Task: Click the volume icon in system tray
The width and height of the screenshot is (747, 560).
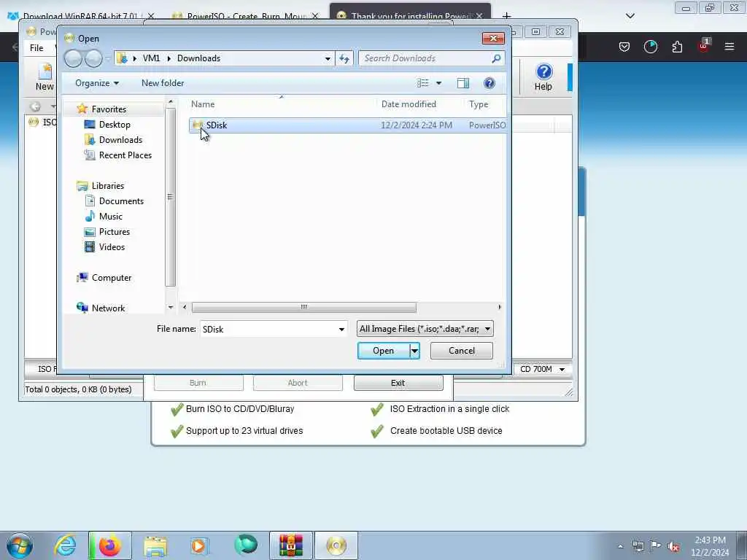Action: (x=673, y=546)
